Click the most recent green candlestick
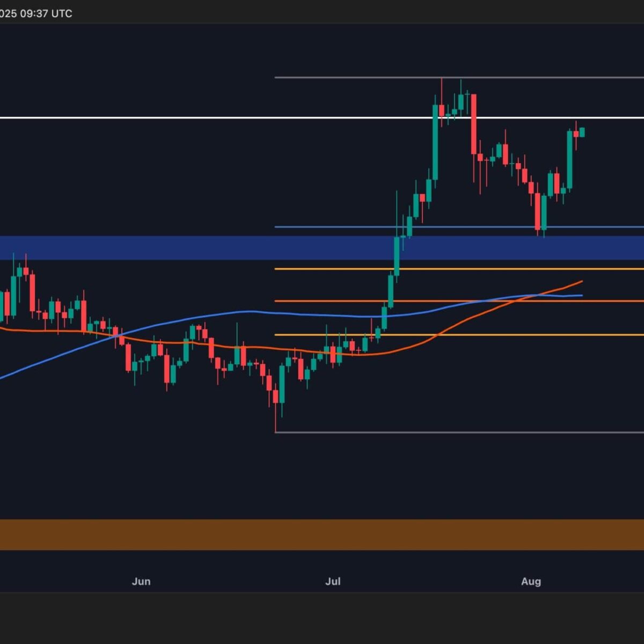 (x=582, y=132)
